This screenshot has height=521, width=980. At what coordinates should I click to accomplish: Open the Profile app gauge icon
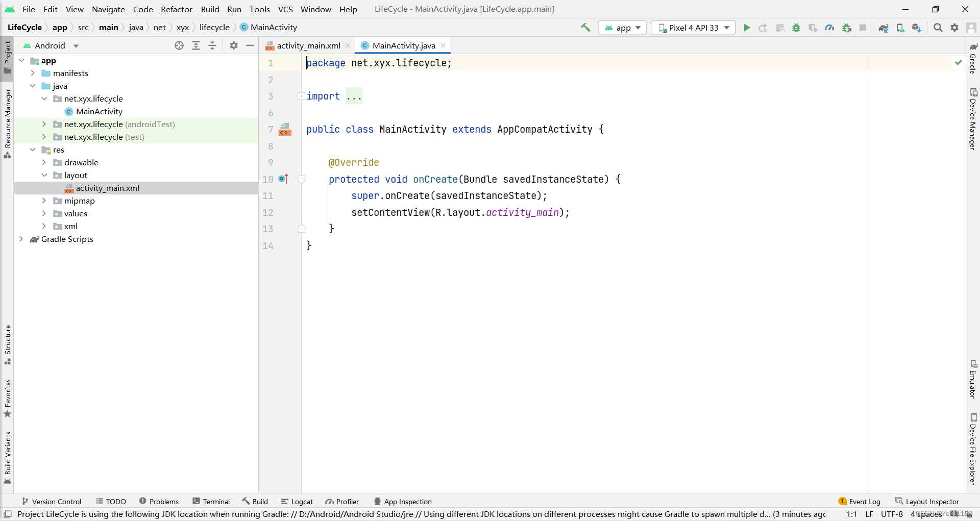[x=829, y=28]
